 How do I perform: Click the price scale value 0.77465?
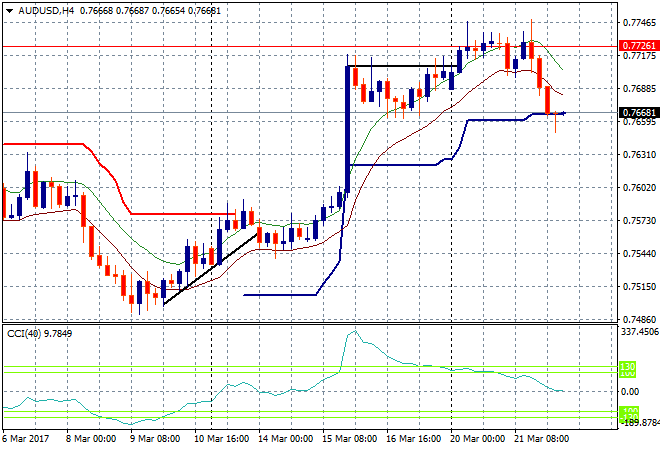(639, 22)
